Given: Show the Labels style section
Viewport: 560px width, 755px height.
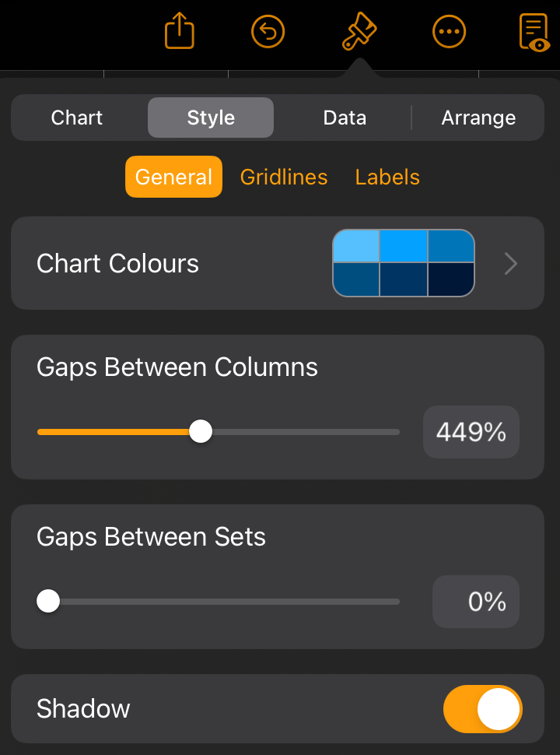Looking at the screenshot, I should pos(387,177).
